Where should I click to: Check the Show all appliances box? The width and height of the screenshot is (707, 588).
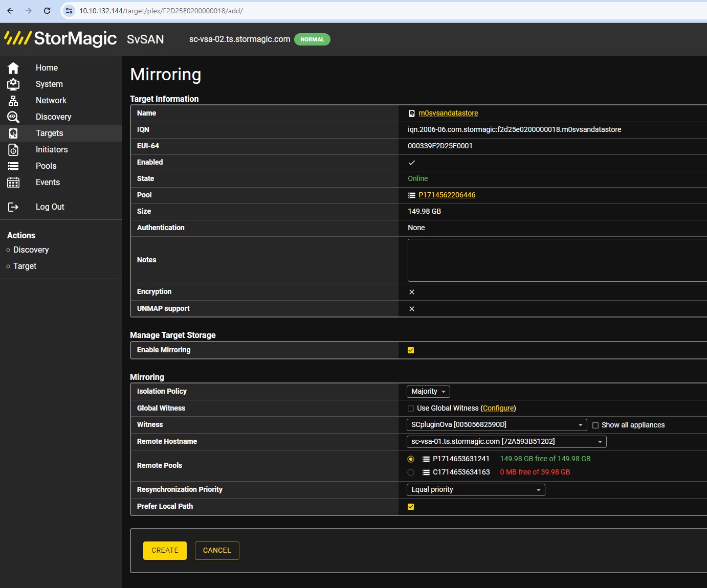coord(595,425)
